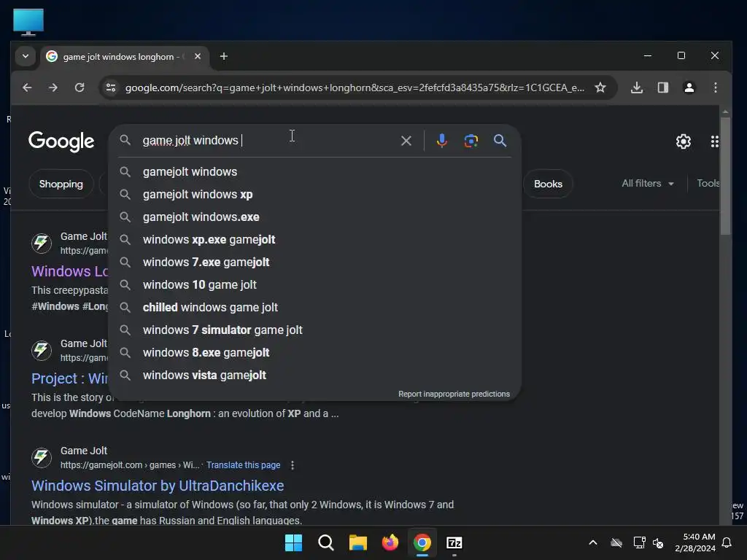Open Google quick settings gear
This screenshot has width=747, height=560.
click(683, 141)
